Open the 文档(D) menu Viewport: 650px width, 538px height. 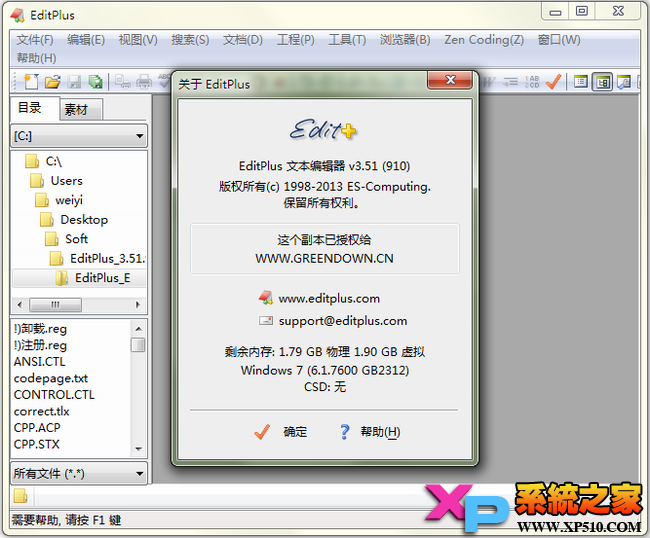243,40
